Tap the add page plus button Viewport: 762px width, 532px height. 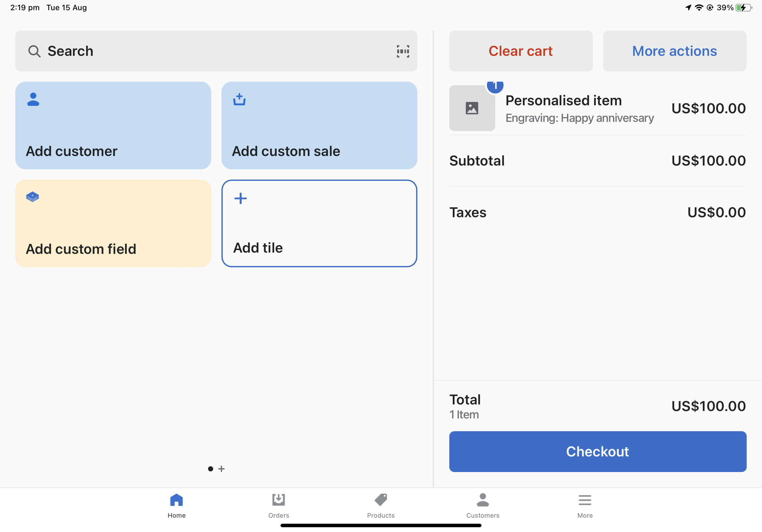222,468
